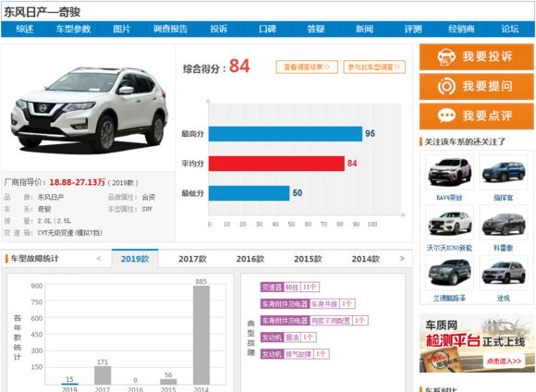This screenshot has width=536, height=392.
Task: Open the 途观 car thumbnail
Action: pos(504,273)
